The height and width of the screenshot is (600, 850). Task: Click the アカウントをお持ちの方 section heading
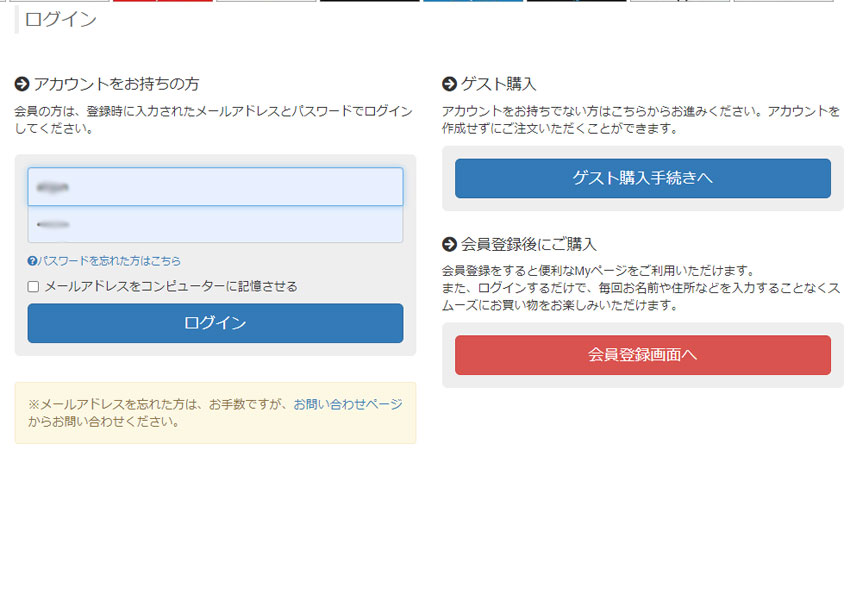116,84
